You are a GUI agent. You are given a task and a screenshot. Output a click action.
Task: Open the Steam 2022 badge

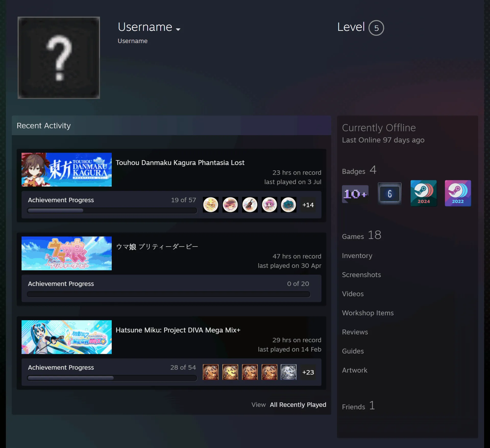point(458,193)
